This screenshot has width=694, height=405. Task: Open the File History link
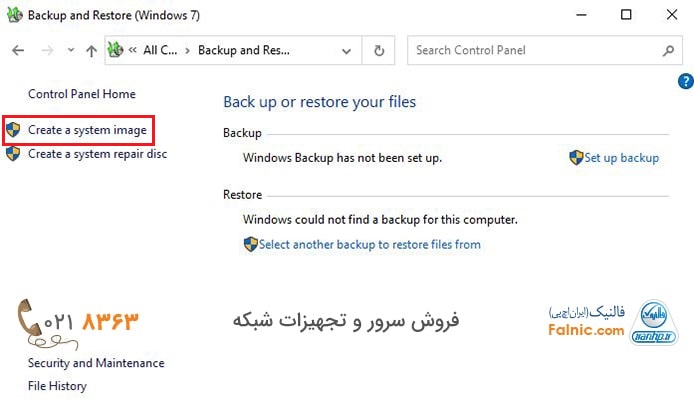click(x=57, y=386)
